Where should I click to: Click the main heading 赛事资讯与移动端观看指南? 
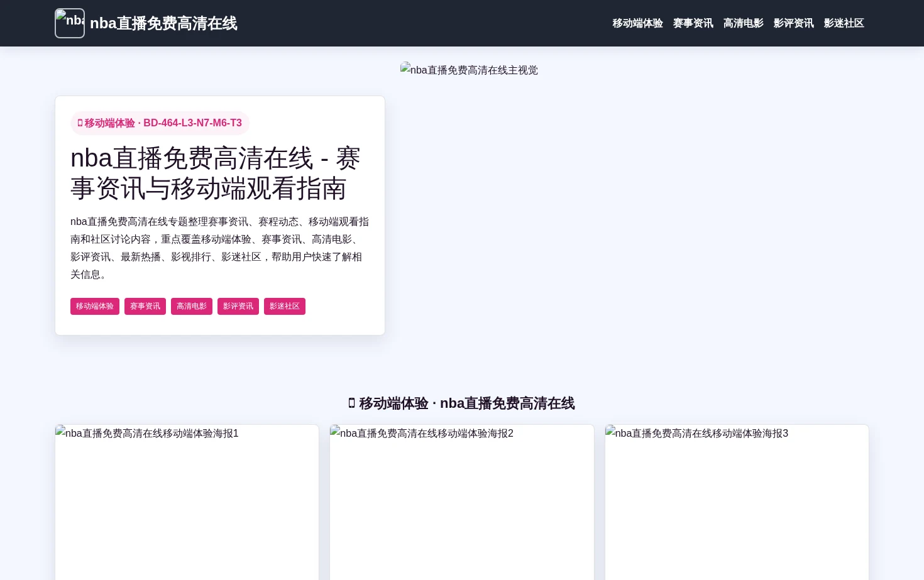(215, 173)
